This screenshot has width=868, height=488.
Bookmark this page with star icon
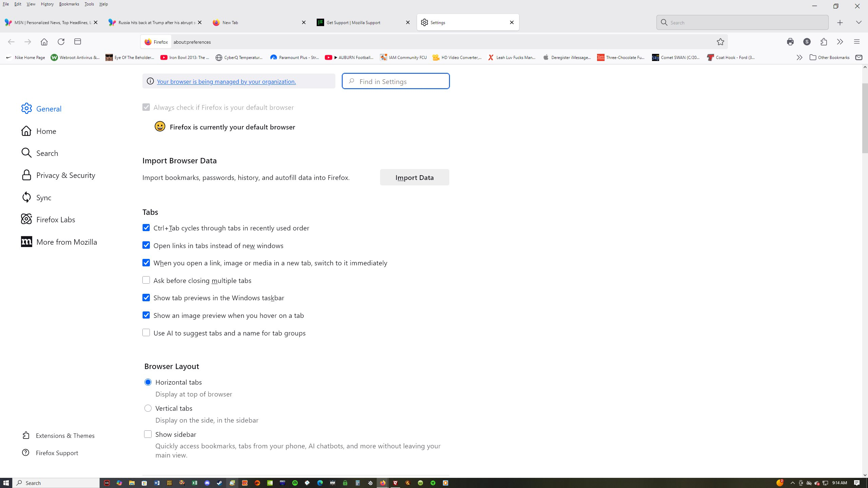(x=720, y=42)
